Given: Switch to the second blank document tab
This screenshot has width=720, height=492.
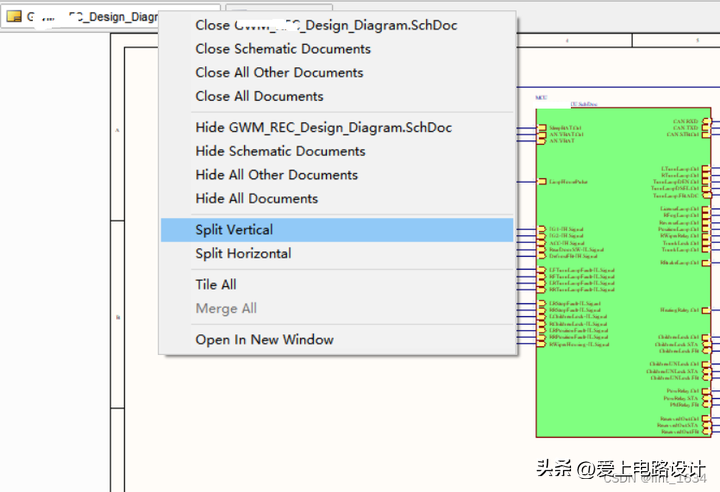Looking at the screenshot, I should tap(280, 17).
